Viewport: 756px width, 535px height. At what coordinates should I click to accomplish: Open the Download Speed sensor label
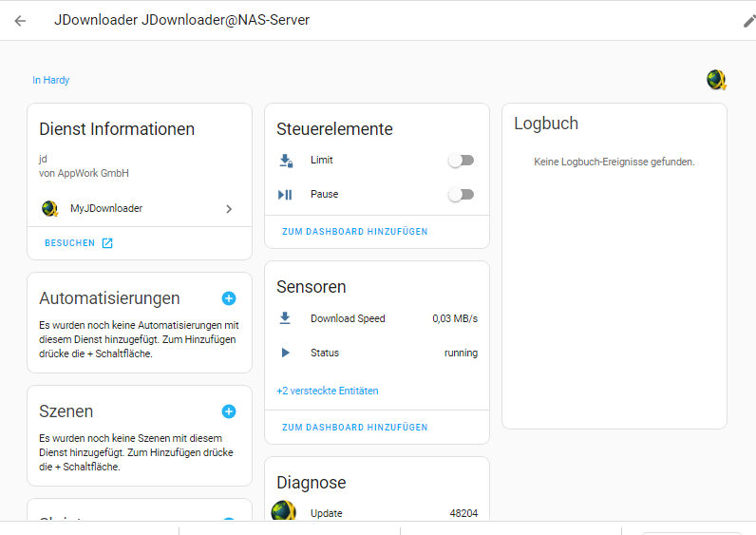point(348,318)
